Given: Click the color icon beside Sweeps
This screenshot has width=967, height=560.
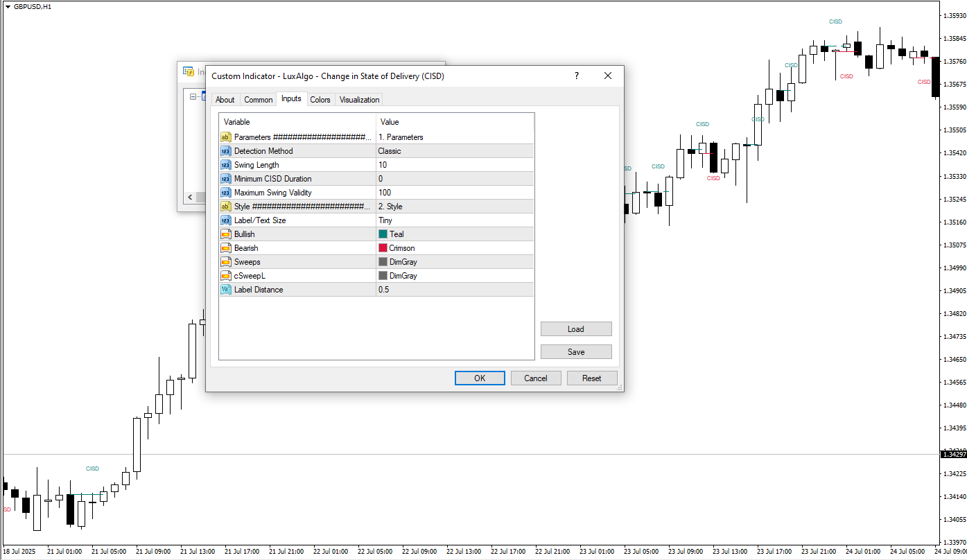Looking at the screenshot, I should (x=225, y=262).
